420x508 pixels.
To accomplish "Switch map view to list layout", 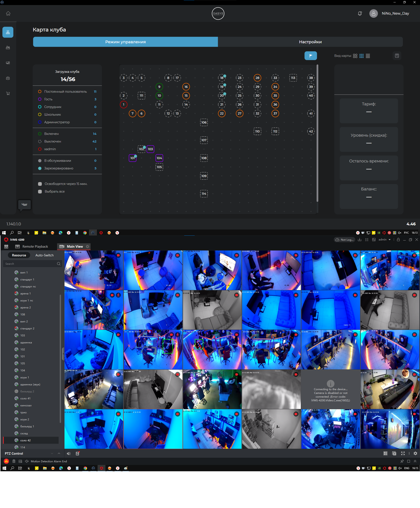I will 368,56.
